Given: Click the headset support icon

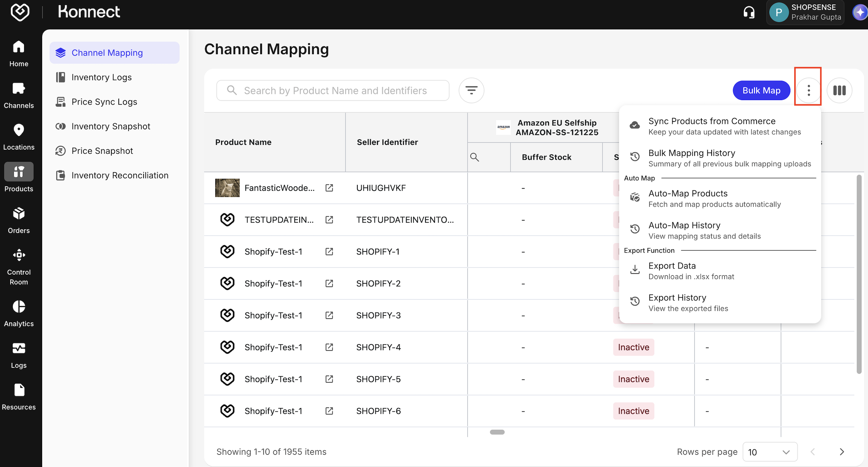Looking at the screenshot, I should (x=749, y=13).
